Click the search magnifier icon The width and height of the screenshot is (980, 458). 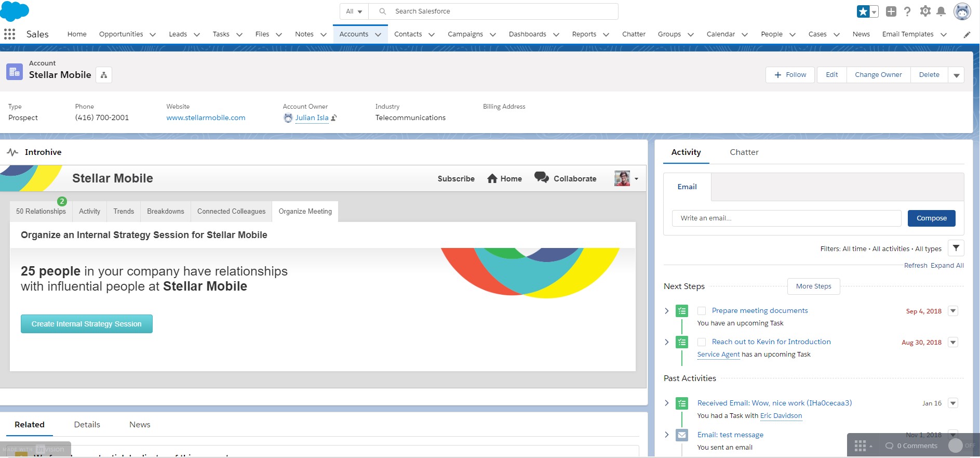(383, 11)
